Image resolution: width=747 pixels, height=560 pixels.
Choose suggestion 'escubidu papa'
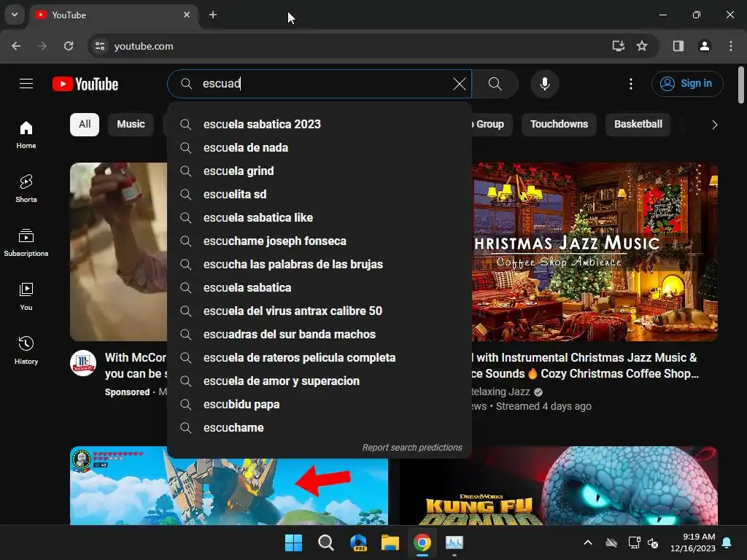pos(320,404)
